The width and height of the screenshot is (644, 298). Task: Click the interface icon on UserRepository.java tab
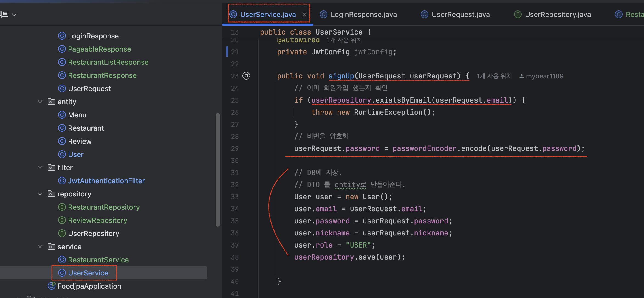pos(518,14)
